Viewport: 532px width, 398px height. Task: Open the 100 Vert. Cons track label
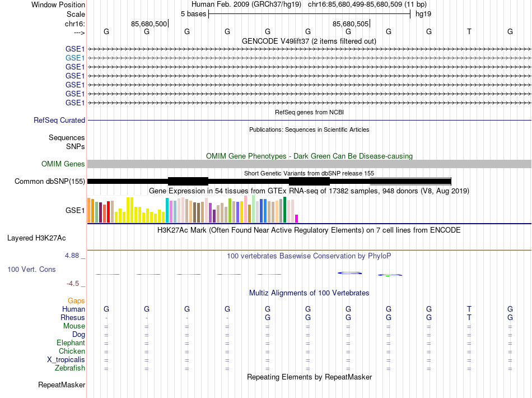(31, 269)
